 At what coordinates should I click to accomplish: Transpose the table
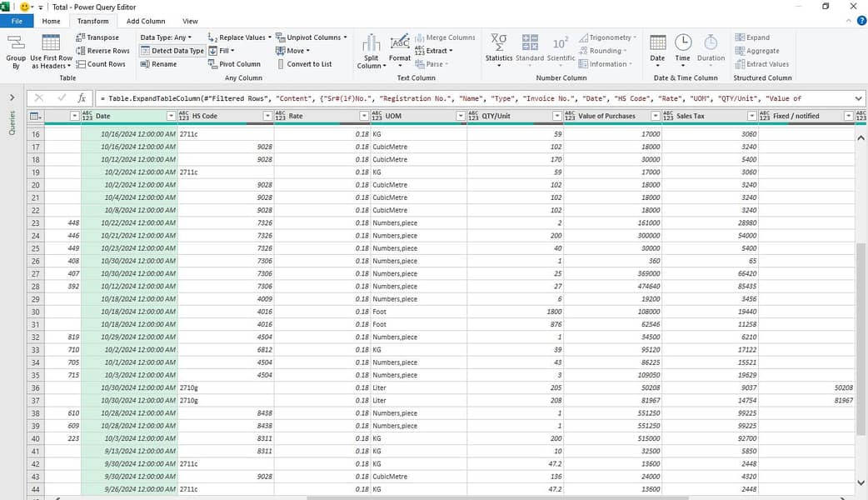tap(97, 37)
